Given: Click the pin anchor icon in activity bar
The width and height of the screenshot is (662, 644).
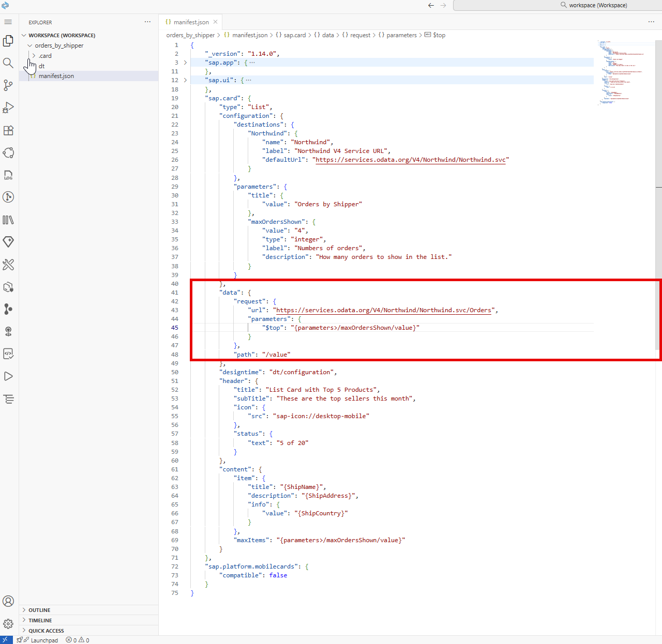Looking at the screenshot, I should [x=8, y=331].
